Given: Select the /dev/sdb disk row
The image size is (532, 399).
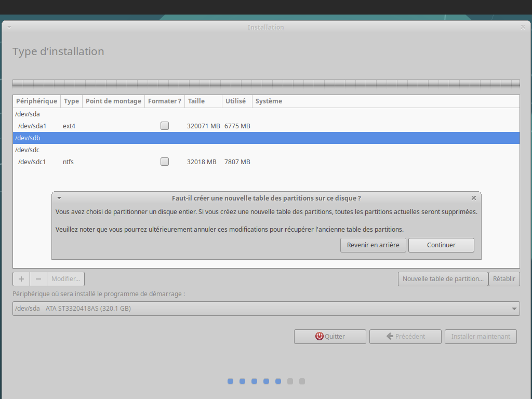Looking at the screenshot, I should pos(266,138).
